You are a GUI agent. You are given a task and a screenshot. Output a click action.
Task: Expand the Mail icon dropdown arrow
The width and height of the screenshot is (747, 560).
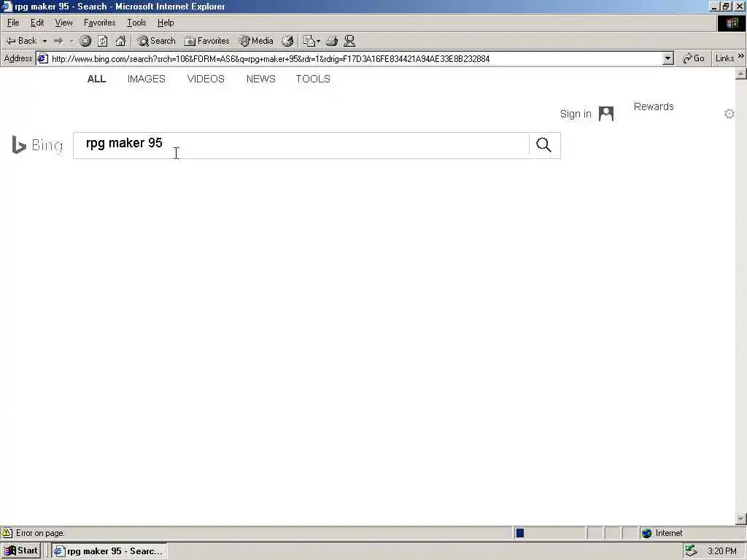tap(318, 41)
